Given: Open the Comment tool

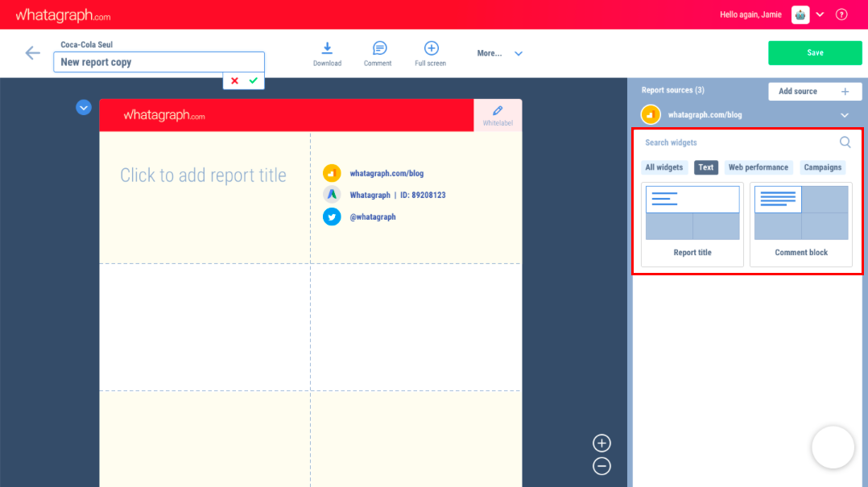Looking at the screenshot, I should 379,48.
